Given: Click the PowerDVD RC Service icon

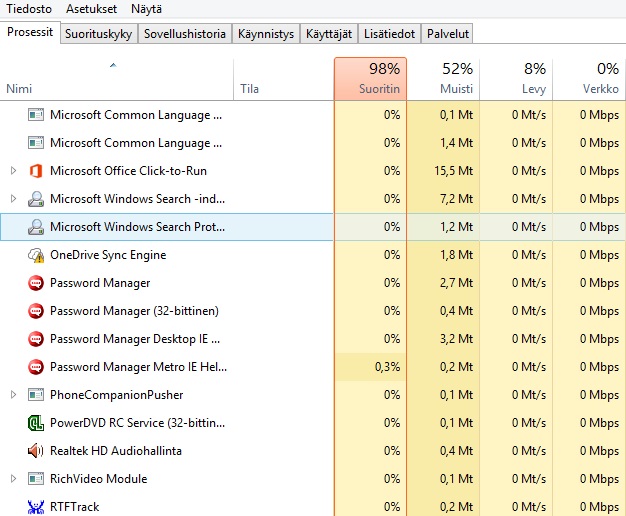Looking at the screenshot, I should tap(36, 423).
